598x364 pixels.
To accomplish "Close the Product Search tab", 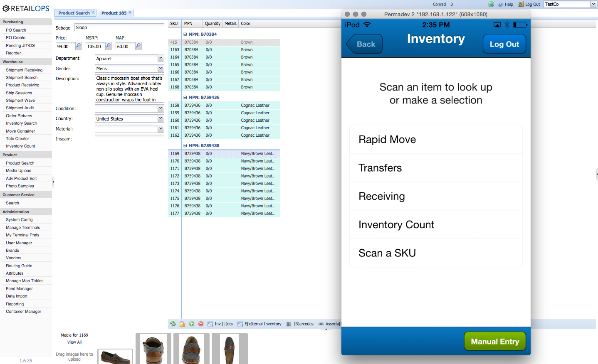I will [93, 12].
